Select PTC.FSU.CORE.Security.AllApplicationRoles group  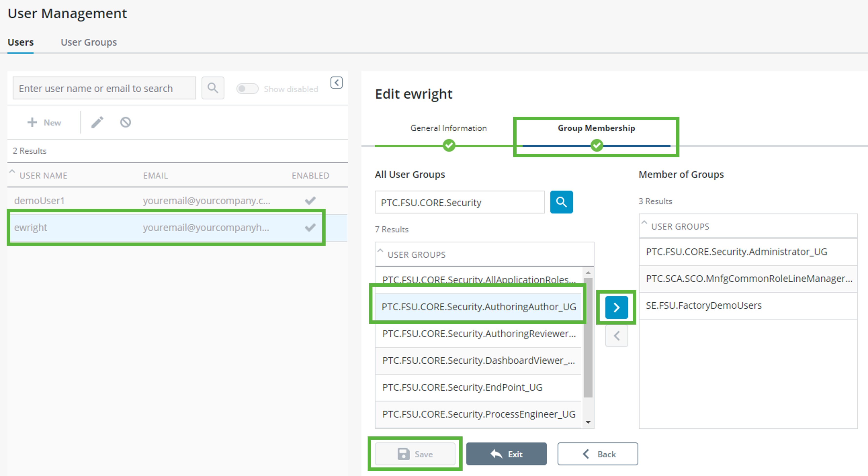(478, 280)
